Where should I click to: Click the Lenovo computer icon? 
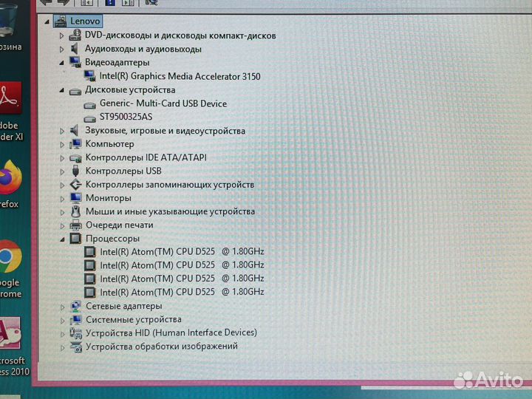[60, 21]
